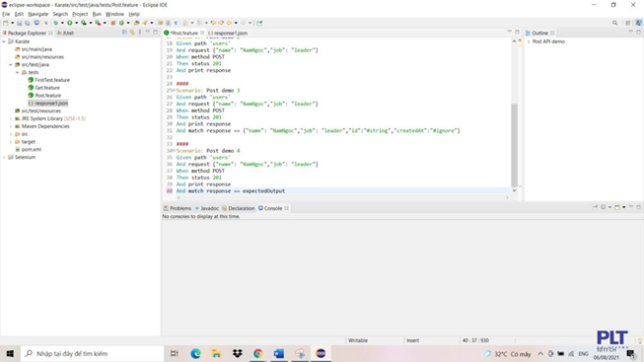This screenshot has width=644, height=362.
Task: Click Open Console icon in Console view
Action: (617, 207)
